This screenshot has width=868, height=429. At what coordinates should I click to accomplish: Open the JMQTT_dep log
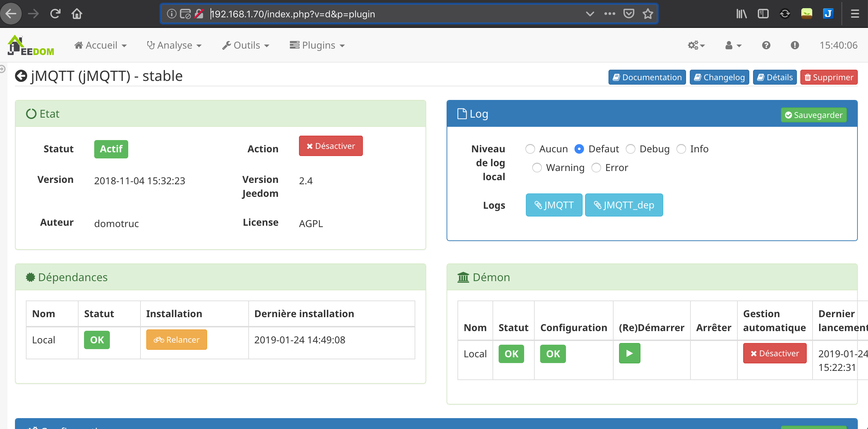pyautogui.click(x=624, y=205)
